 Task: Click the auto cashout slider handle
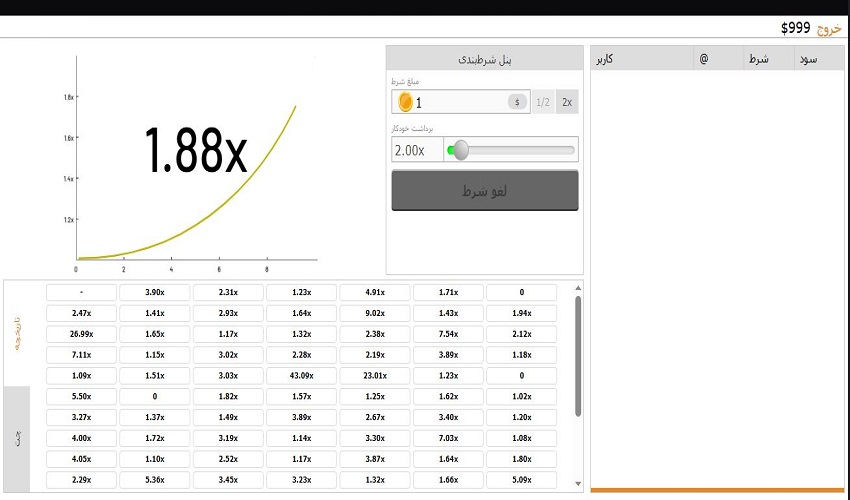[x=460, y=150]
